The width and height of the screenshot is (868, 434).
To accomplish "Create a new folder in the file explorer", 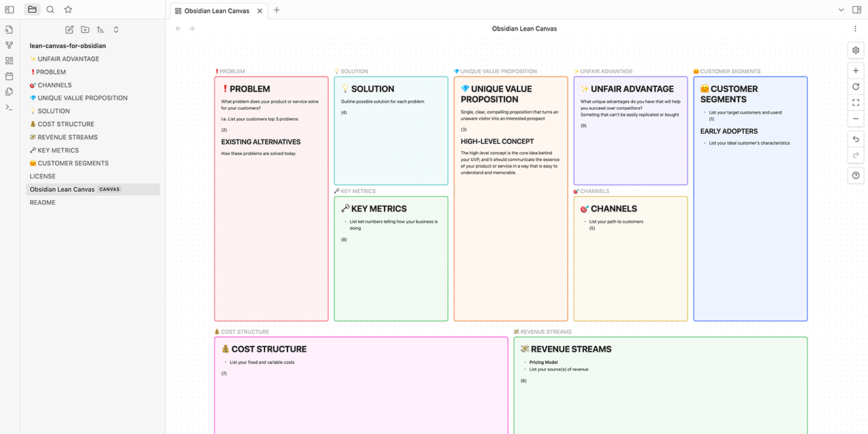I will tap(84, 29).
